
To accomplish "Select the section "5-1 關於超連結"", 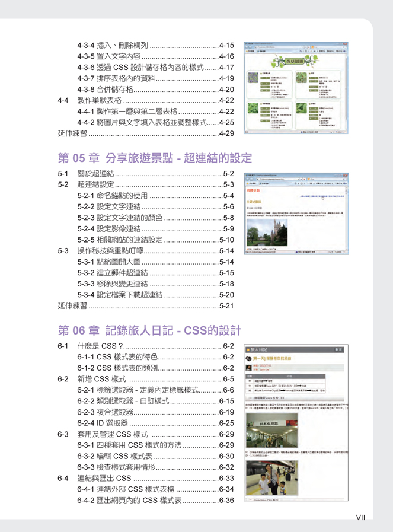I will (x=146, y=174).
